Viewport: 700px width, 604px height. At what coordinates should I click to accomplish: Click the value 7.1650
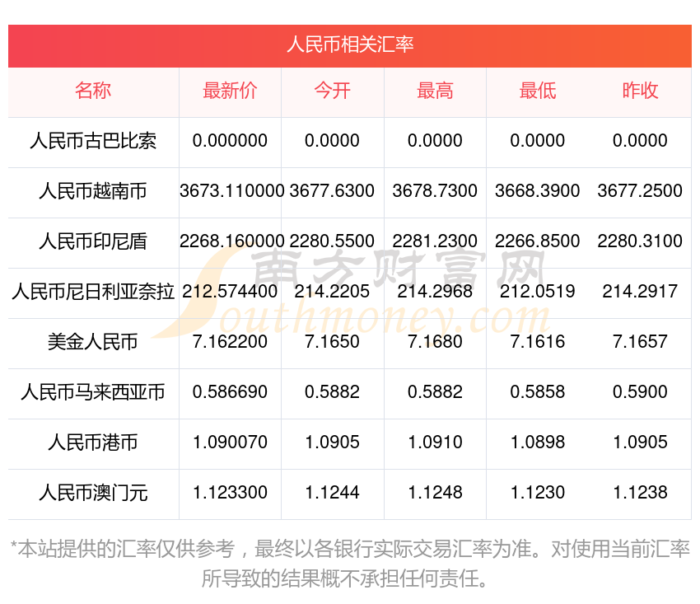pos(332,342)
